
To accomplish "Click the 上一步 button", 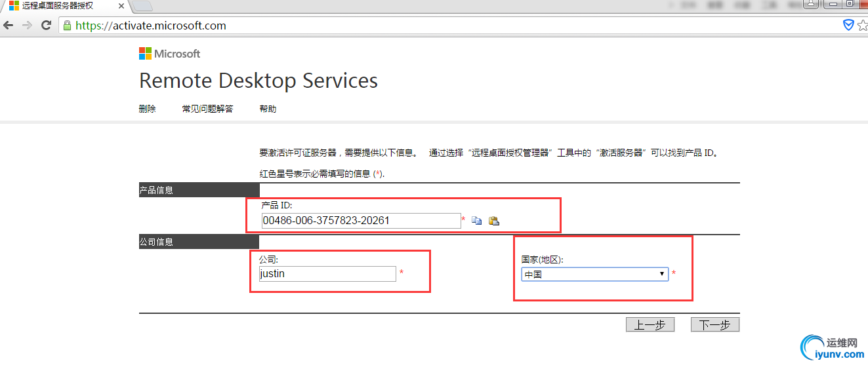I will pyautogui.click(x=650, y=325).
